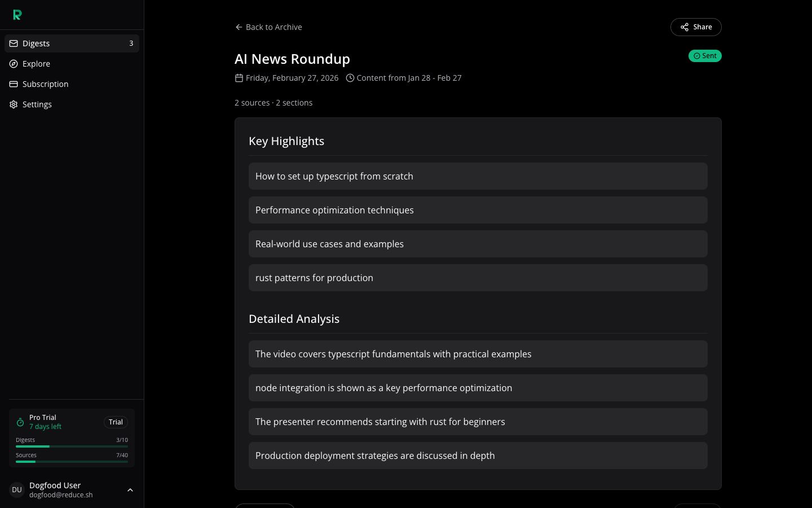Click the Trial badge in the Pro Trial card
Screen dimensions: 812x508
click(x=116, y=422)
